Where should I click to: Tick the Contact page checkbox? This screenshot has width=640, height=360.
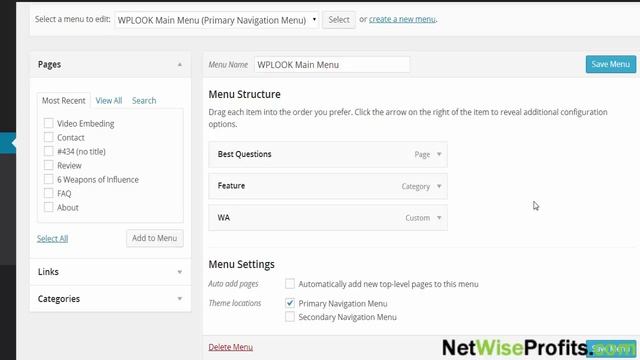49,137
